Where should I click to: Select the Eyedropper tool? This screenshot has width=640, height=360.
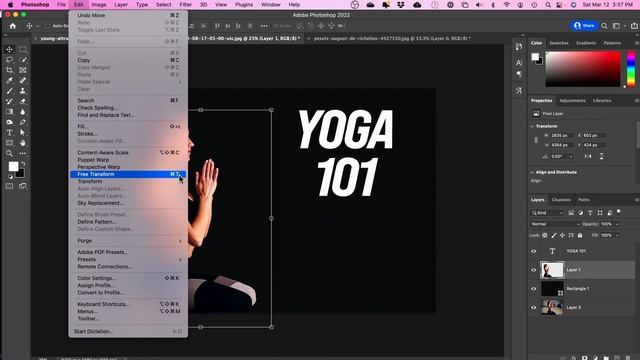click(x=9, y=81)
